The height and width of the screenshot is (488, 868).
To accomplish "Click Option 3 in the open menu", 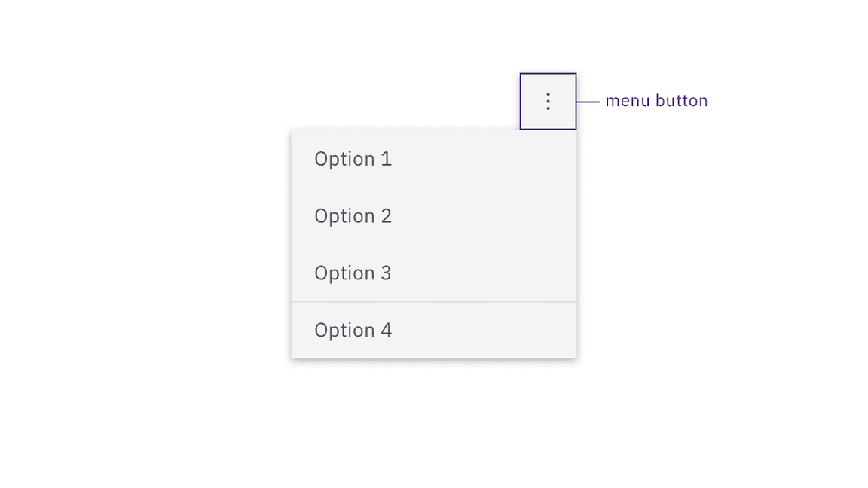I will pos(353,273).
